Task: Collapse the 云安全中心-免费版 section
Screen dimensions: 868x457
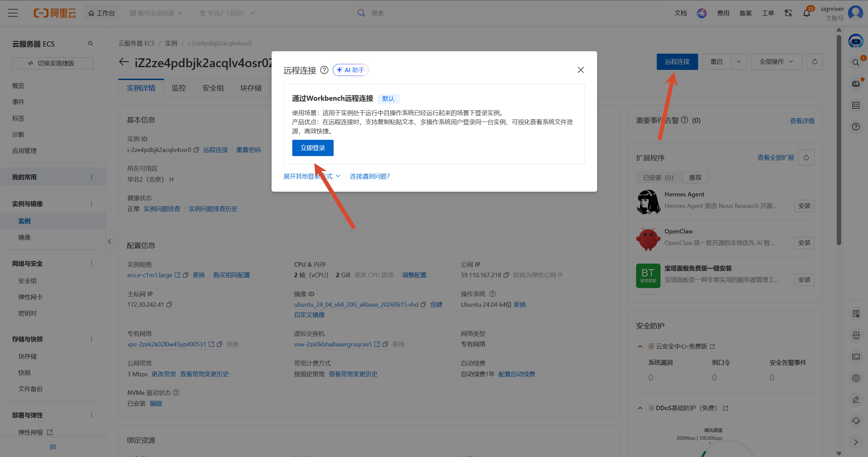Action: tap(640, 346)
